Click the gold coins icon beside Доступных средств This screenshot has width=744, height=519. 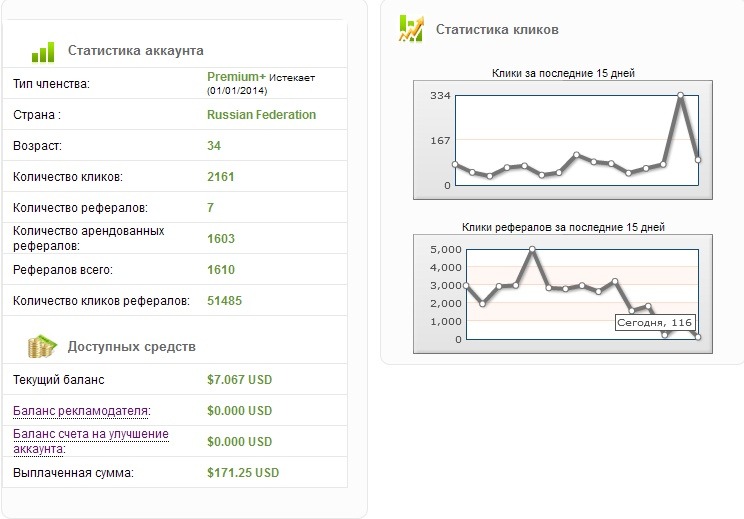42,347
